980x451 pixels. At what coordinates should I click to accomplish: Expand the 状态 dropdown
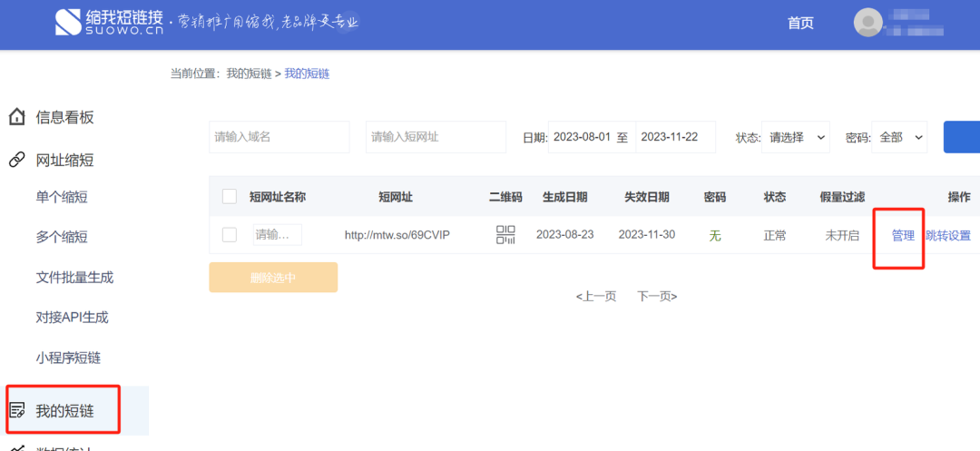[795, 137]
